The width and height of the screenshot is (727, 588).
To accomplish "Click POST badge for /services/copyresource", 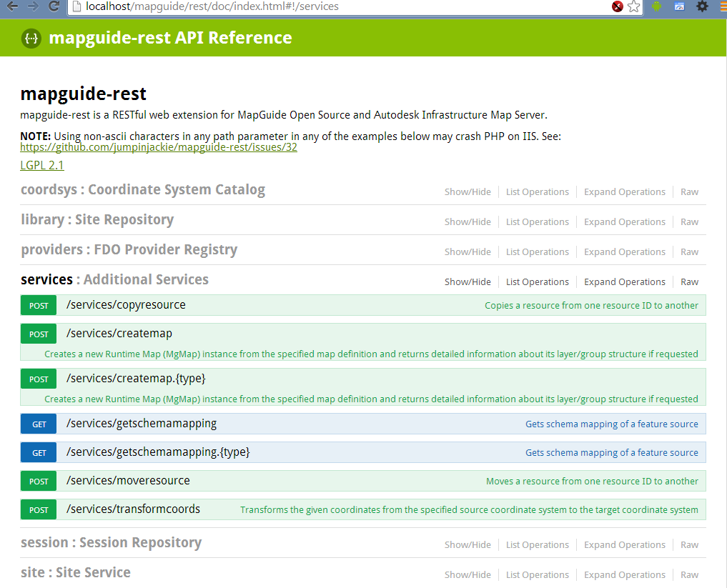I will 39,306.
